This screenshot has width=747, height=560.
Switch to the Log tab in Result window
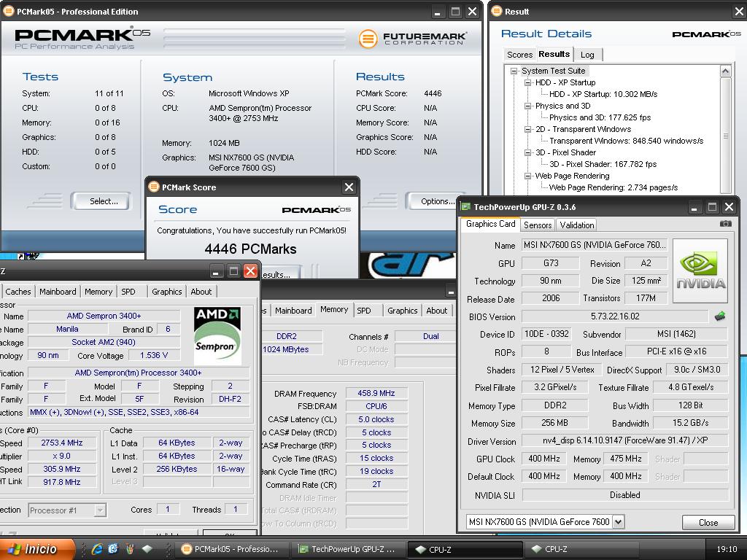click(587, 55)
